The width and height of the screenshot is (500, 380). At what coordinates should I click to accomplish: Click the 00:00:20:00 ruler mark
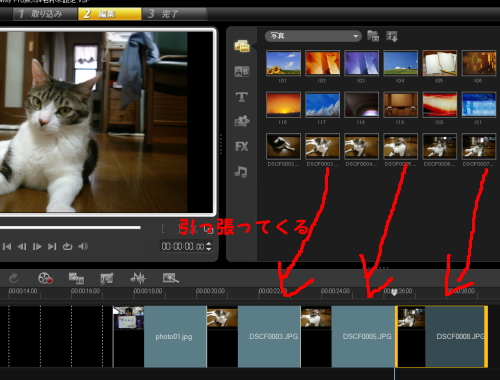pos(210,291)
